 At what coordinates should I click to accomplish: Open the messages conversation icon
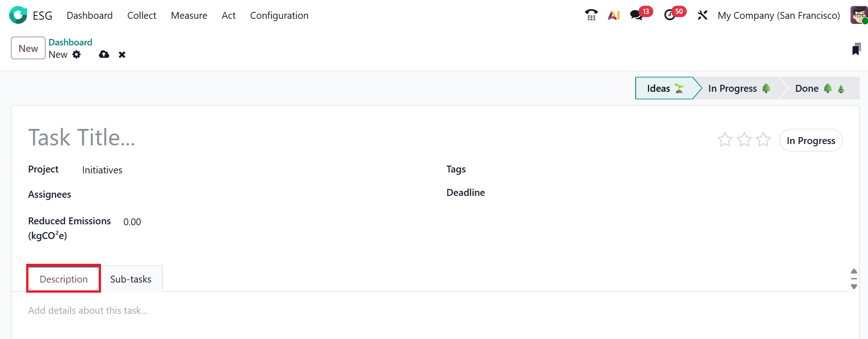pos(636,15)
